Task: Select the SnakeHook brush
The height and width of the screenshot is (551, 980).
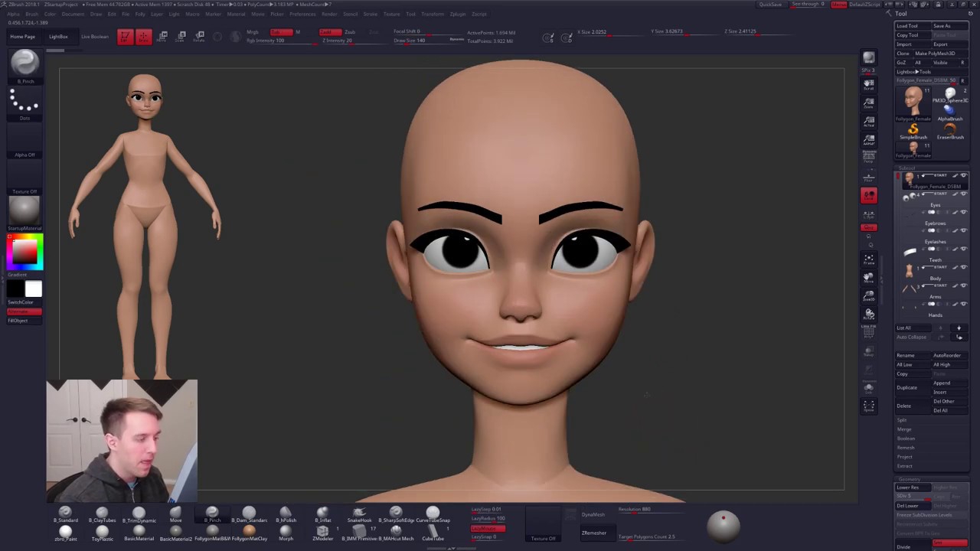Action: tap(359, 514)
